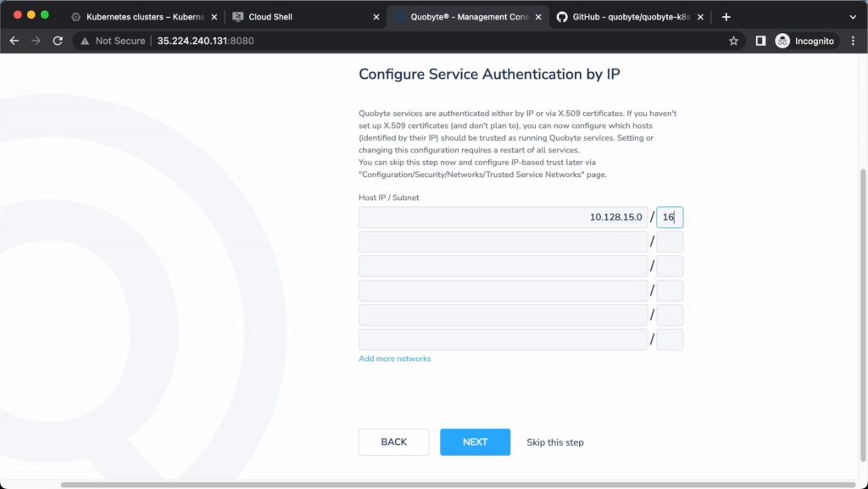Click the blue NEXT button
This screenshot has height=489, width=868.
475,442
